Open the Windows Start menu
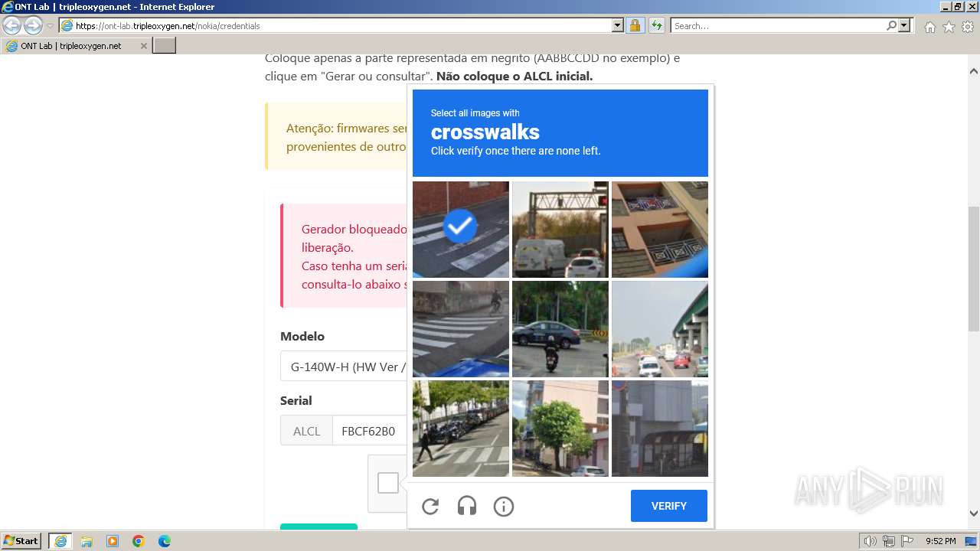Image resolution: width=980 pixels, height=551 pixels. tap(21, 541)
